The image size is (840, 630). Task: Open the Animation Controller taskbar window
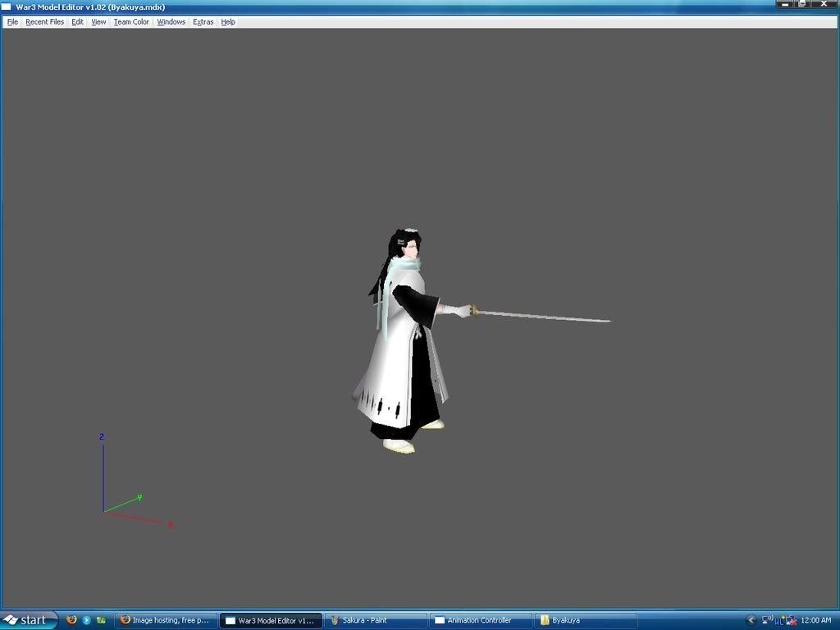[x=481, y=620]
